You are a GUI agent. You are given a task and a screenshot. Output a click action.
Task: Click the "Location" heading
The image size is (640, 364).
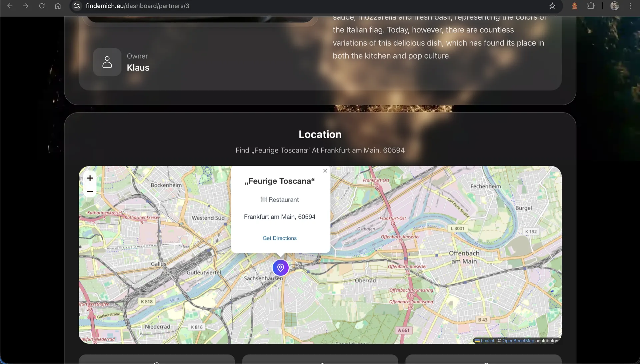(320, 134)
